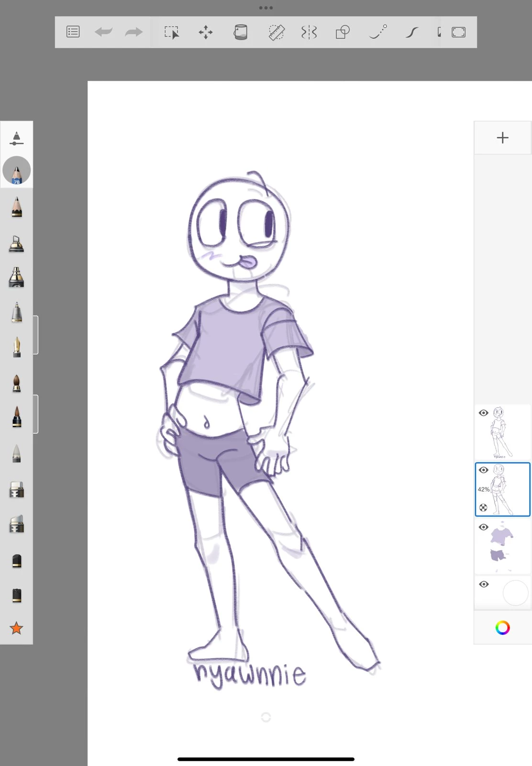Open iPad multitasking three-dot menu
This screenshot has width=532, height=766.
[x=266, y=8]
